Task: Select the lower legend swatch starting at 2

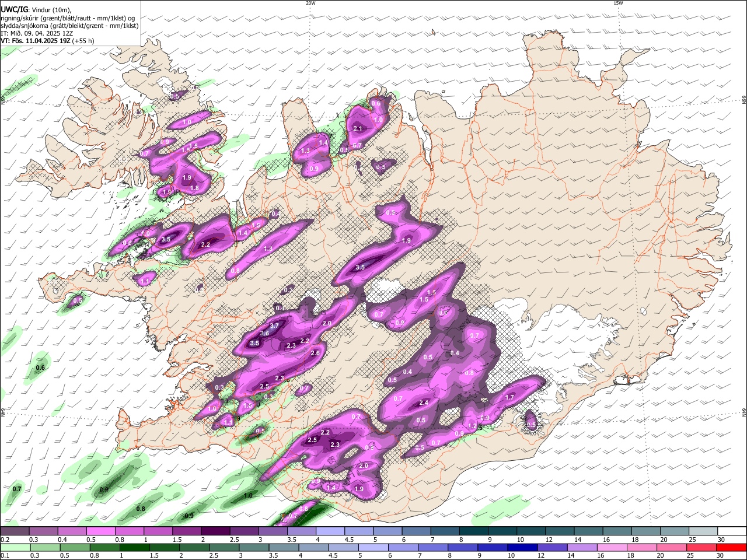Action: coord(194,547)
